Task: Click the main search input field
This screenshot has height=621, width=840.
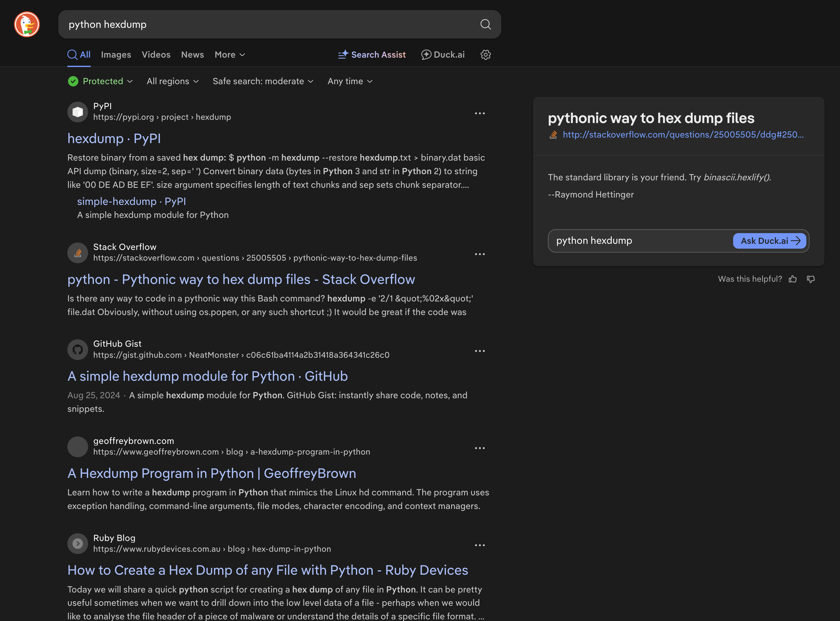Action: pyautogui.click(x=263, y=24)
